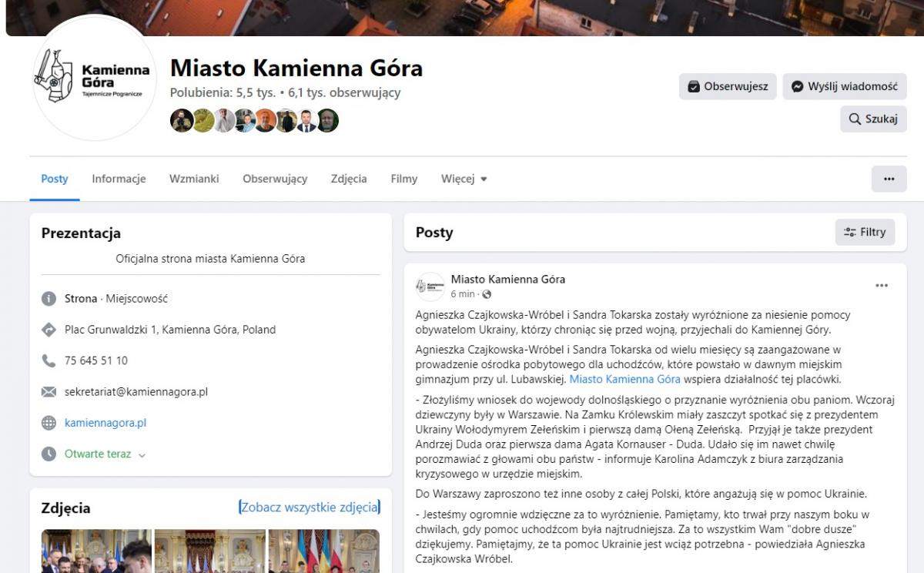Image resolution: width=924 pixels, height=573 pixels.
Task: Click the info icon beside Strona
Action: pyautogui.click(x=49, y=299)
